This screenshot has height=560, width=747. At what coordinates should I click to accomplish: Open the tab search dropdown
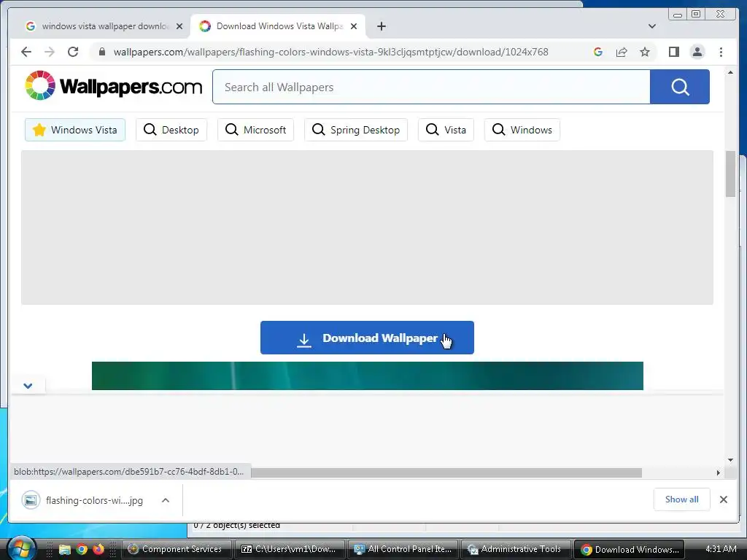coord(651,26)
